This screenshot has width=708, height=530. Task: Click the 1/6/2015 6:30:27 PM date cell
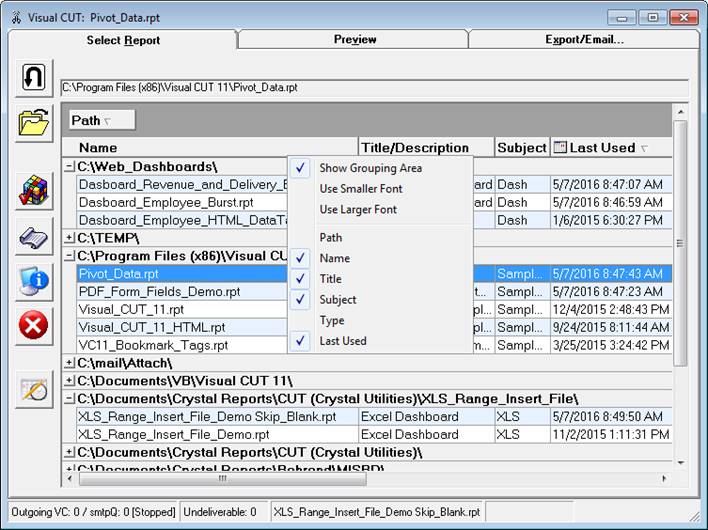(x=611, y=220)
